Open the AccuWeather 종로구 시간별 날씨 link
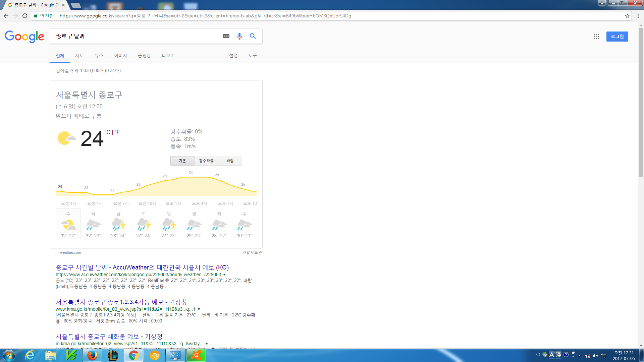 (x=142, y=267)
